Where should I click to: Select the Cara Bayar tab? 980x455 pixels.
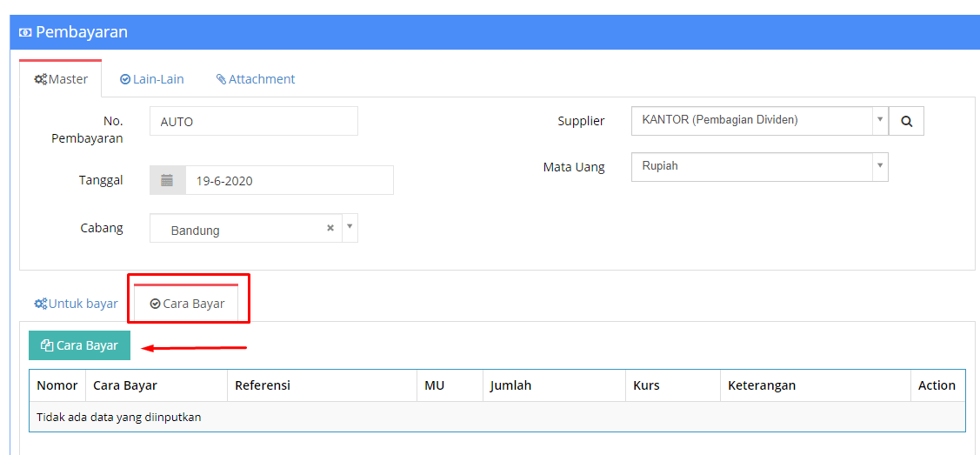(187, 304)
